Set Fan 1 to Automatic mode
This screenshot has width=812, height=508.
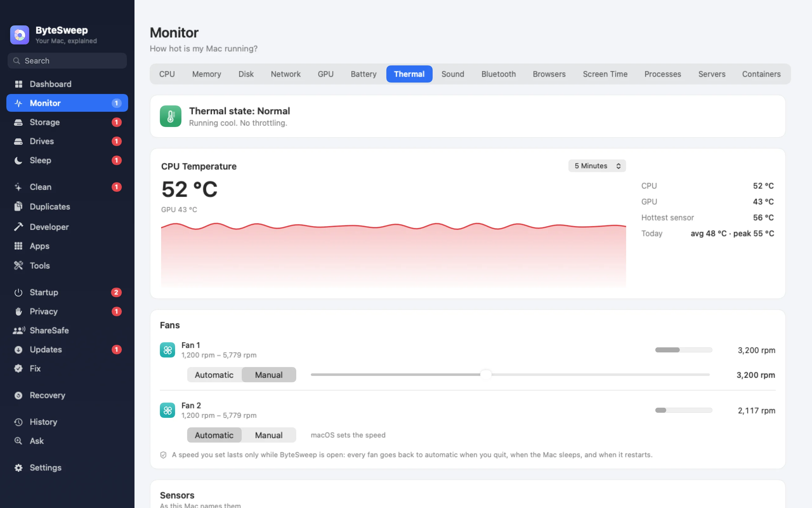click(214, 375)
